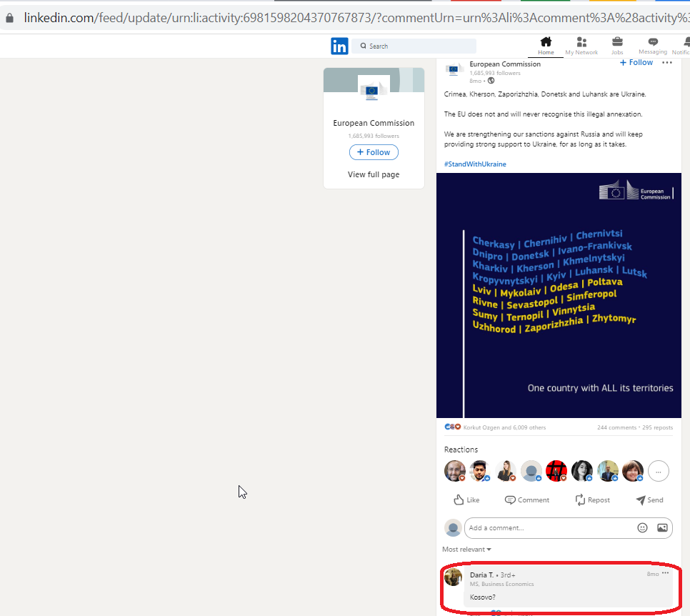690x616 pixels.
Task: Click Daria T.'s profile picture
Action: click(x=453, y=577)
